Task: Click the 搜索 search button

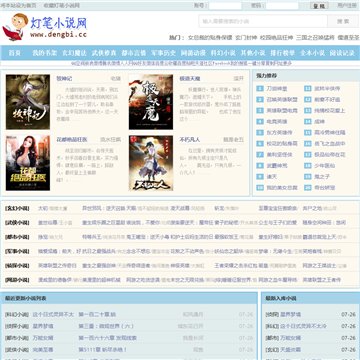Action: [x=343, y=21]
